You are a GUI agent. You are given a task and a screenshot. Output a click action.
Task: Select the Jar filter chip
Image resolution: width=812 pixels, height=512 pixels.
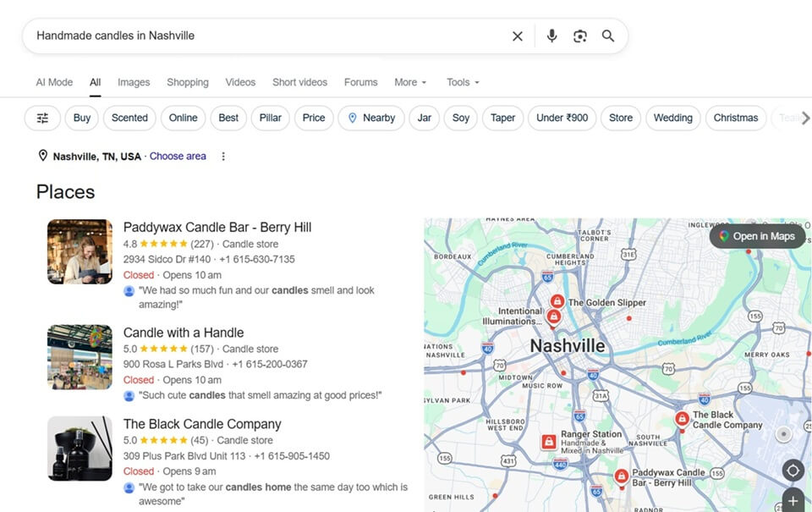click(424, 118)
